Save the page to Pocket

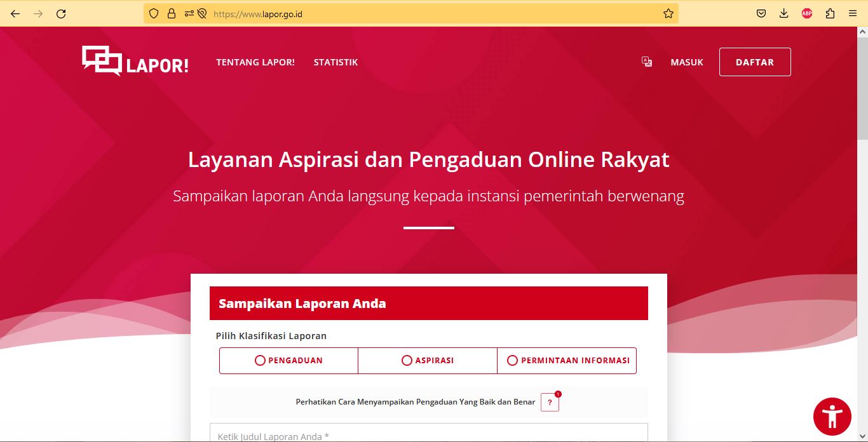coord(761,13)
